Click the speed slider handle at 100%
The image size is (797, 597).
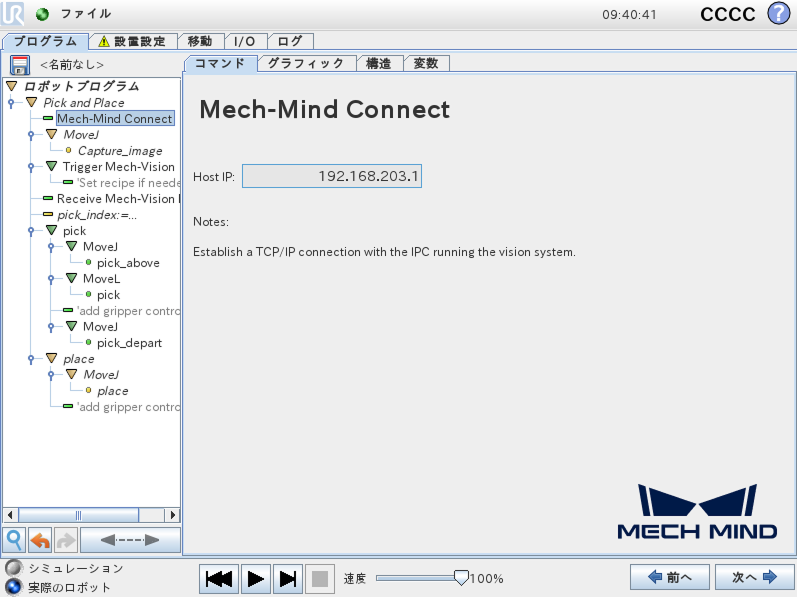tap(461, 577)
